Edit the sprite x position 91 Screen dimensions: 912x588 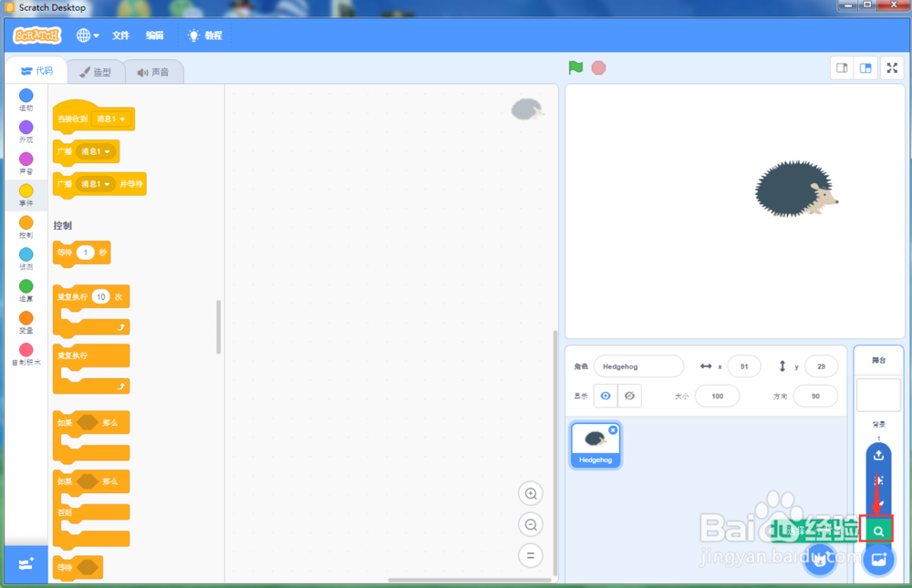pyautogui.click(x=744, y=366)
